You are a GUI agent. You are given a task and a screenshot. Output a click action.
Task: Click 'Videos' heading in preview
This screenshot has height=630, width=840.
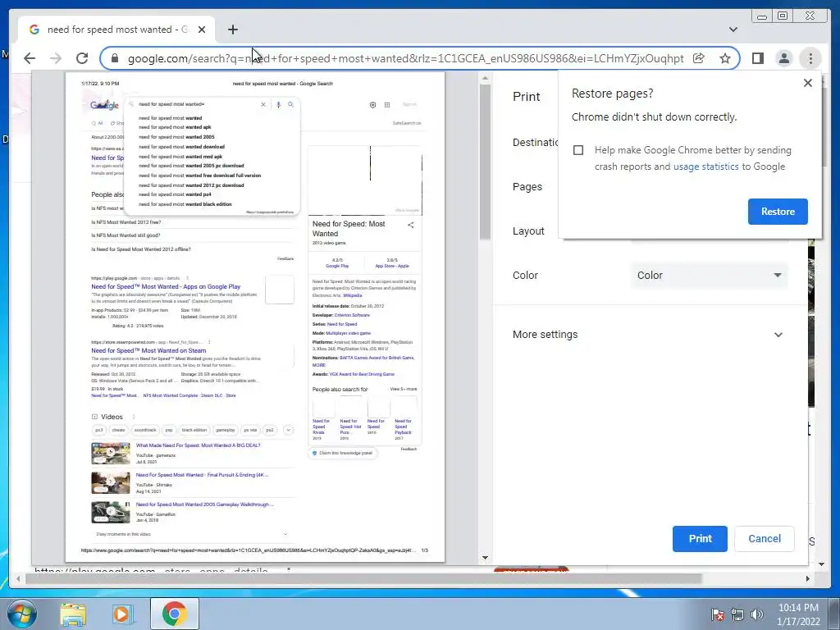[112, 417]
